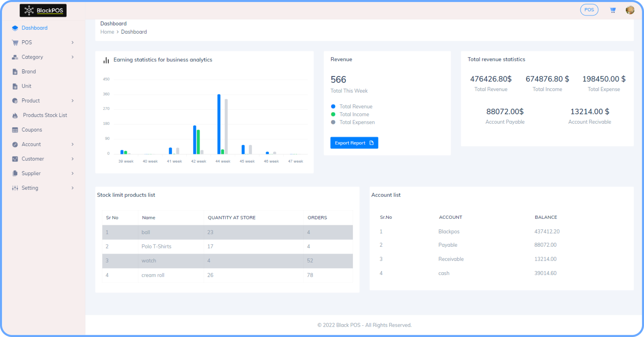Screen dimensions: 644x337
Task: Select the Dashboard icon in sidebar
Action: coord(15,28)
